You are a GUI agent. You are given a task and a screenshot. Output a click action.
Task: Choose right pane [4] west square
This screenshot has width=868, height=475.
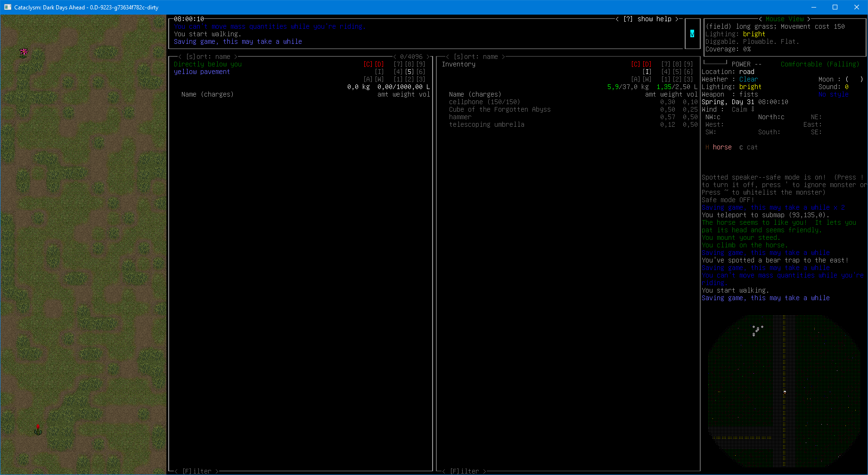pos(666,72)
